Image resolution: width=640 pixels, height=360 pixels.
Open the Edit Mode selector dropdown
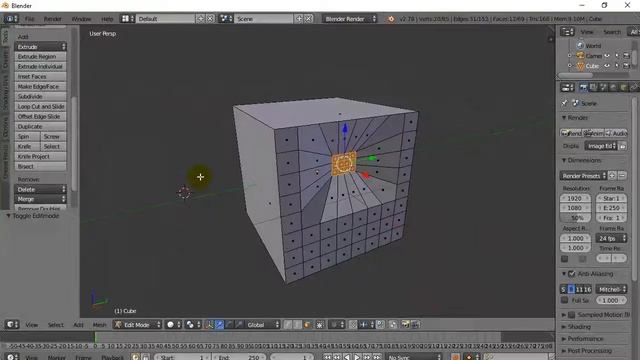tap(138, 325)
